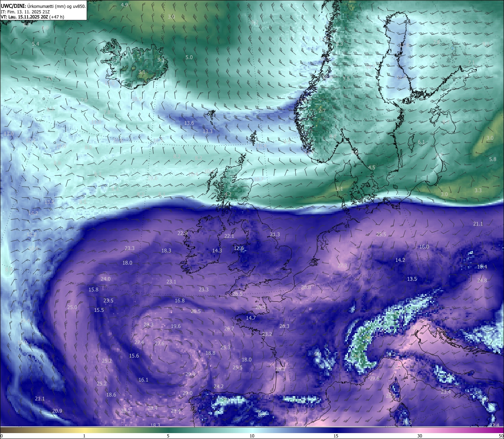Click the 25.3 value in the Bay of Biscay
This screenshot has width=504, height=439.
click(x=225, y=347)
